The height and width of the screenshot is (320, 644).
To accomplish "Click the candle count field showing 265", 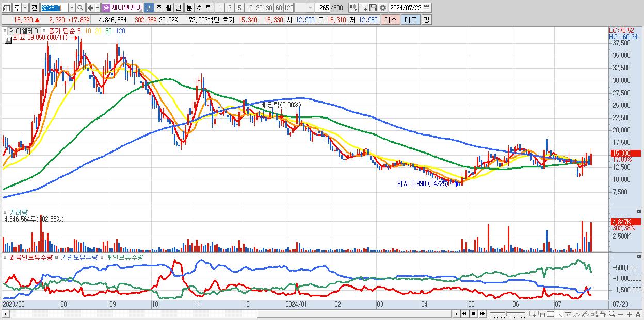I will pos(323,8).
